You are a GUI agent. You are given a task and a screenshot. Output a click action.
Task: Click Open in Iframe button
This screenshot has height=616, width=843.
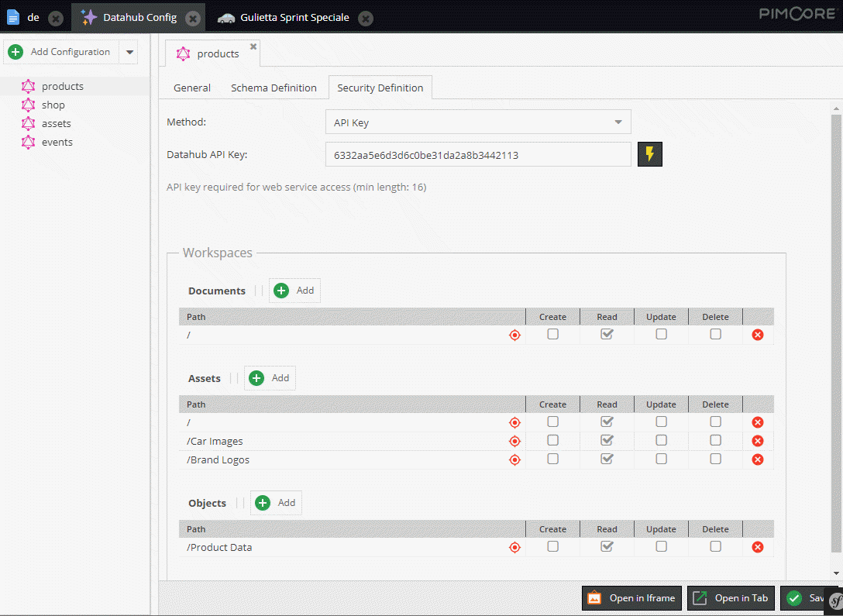[631, 597]
